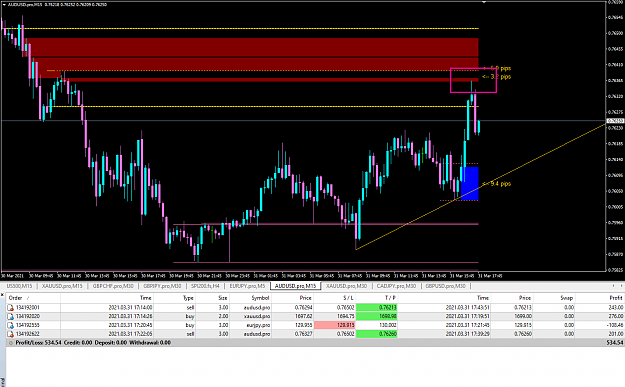Screen dimensions: 625x387
Task: Select the 3.2 pips label on chart
Action: (x=497, y=77)
